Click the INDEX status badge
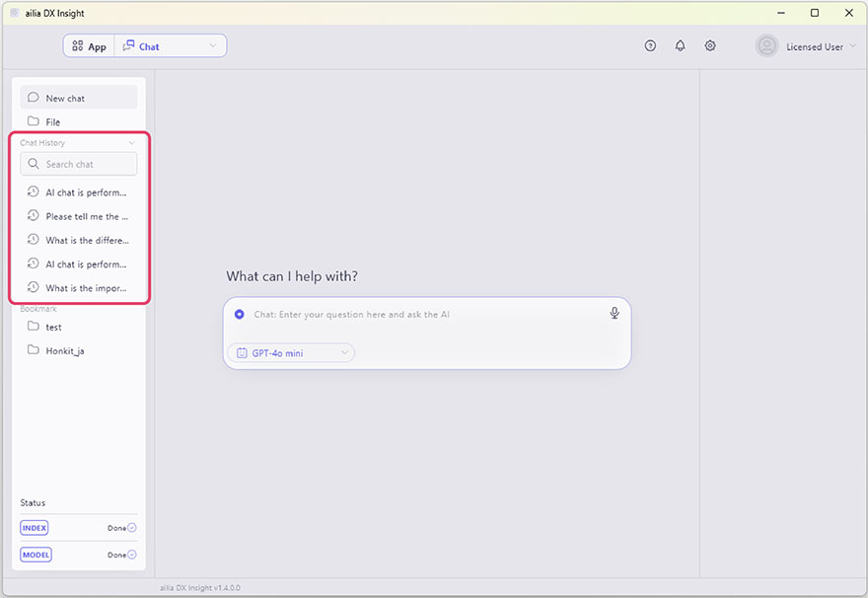 click(35, 528)
